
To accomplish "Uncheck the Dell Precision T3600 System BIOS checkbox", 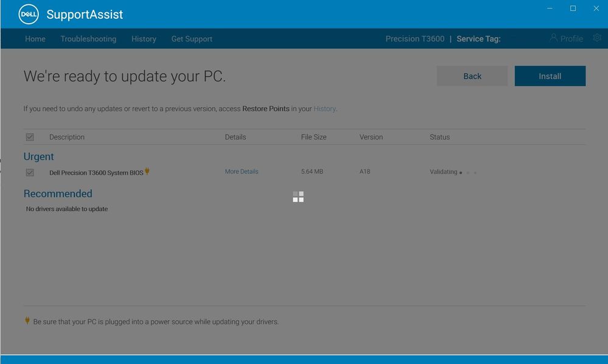I will pos(30,172).
